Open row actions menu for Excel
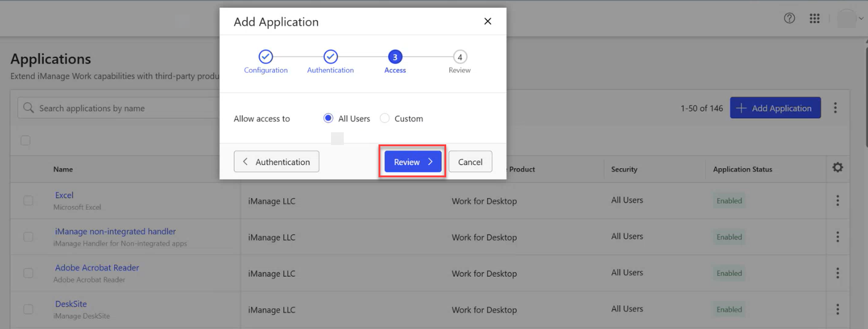868x329 pixels. [838, 200]
